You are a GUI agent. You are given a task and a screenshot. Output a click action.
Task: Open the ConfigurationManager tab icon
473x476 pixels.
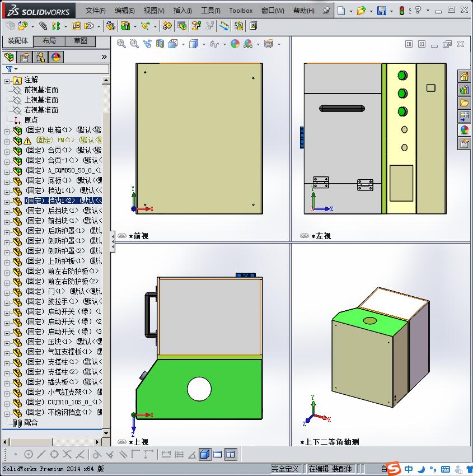[40, 57]
